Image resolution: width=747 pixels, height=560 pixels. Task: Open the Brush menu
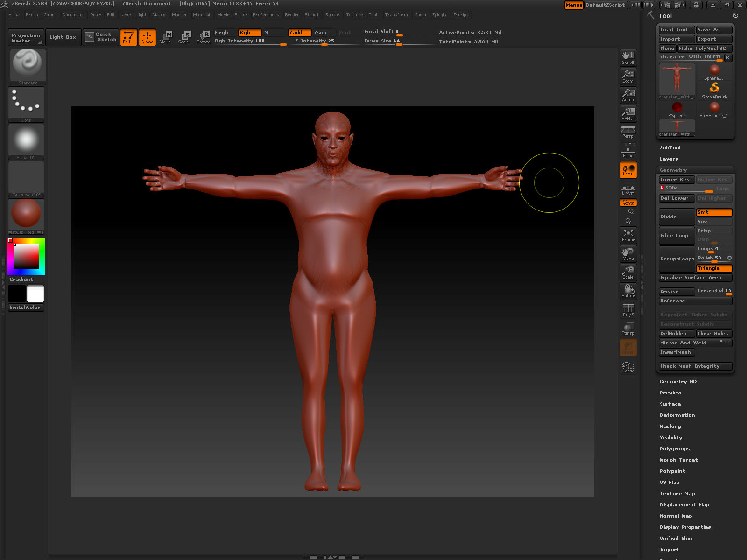pyautogui.click(x=32, y=15)
